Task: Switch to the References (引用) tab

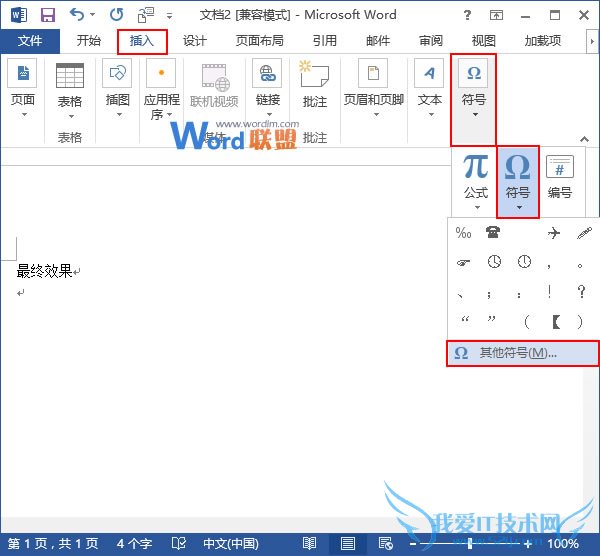Action: tap(324, 41)
